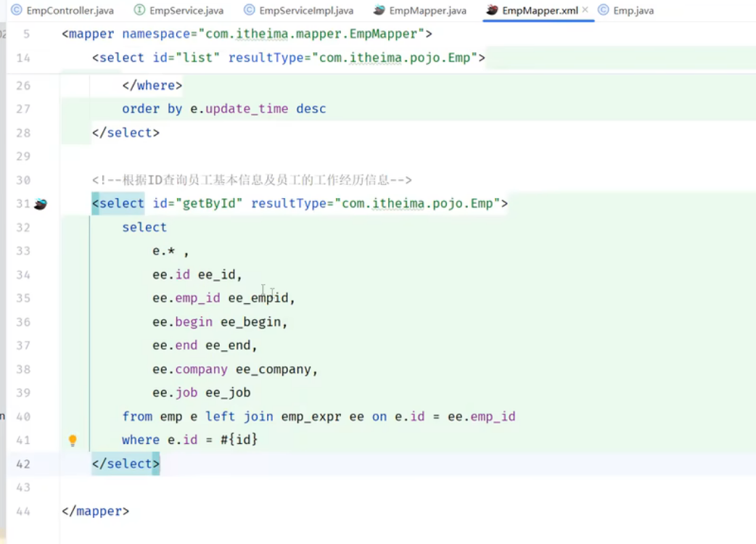Screen dimensions: 756x544
Task: Click the MyBatis gutter icon on line 31
Action: pyautogui.click(x=41, y=204)
